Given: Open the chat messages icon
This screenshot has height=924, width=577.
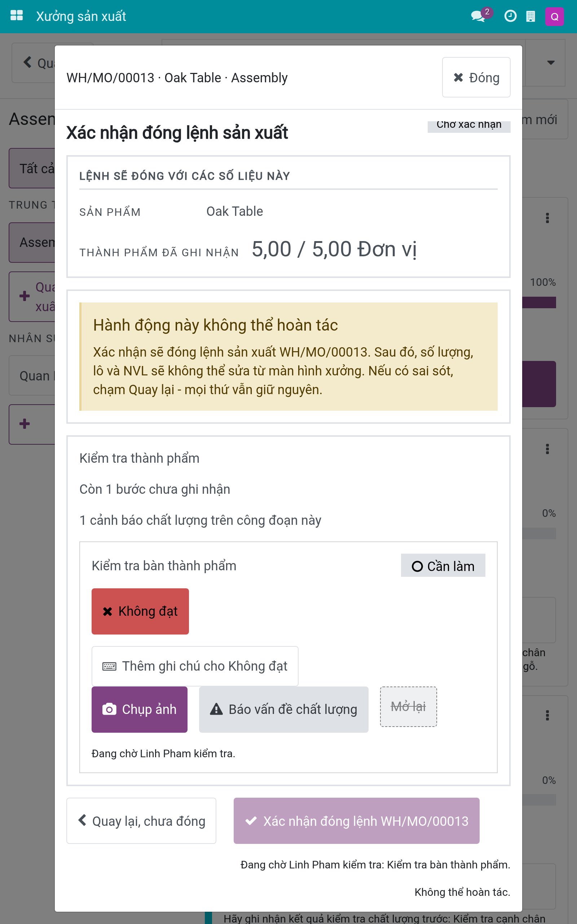Looking at the screenshot, I should coord(479,16).
